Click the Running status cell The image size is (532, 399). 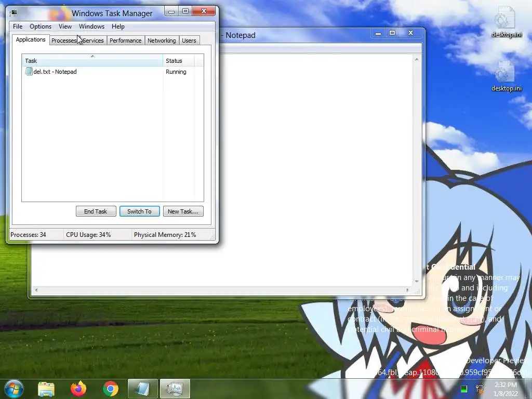pyautogui.click(x=176, y=72)
